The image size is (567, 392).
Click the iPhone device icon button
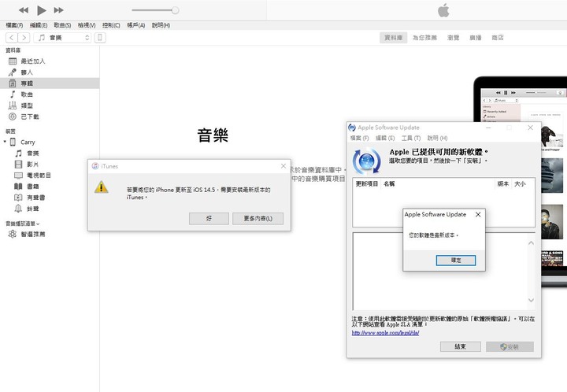point(100,38)
